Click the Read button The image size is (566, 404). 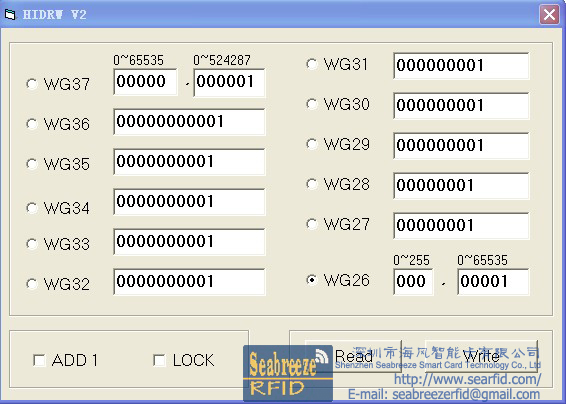[353, 356]
